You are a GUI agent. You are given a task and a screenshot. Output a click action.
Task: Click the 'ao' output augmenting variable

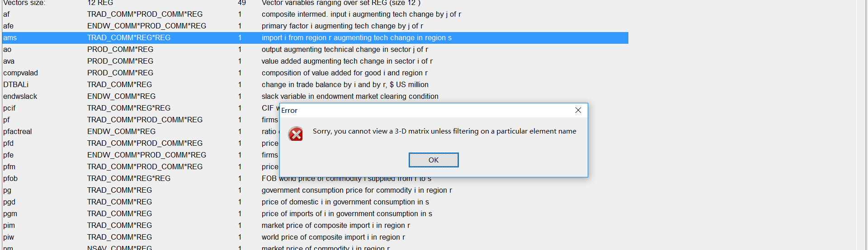pos(7,50)
